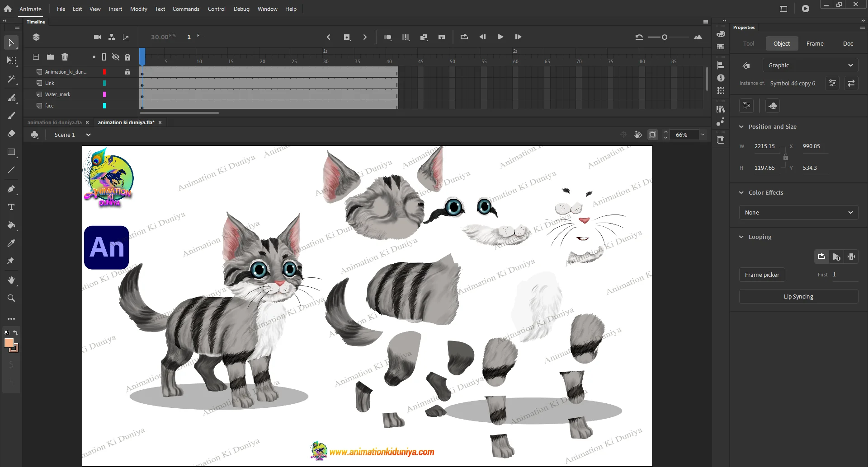Open the Modify menu
Screen dimensions: 868x467
pos(138,9)
